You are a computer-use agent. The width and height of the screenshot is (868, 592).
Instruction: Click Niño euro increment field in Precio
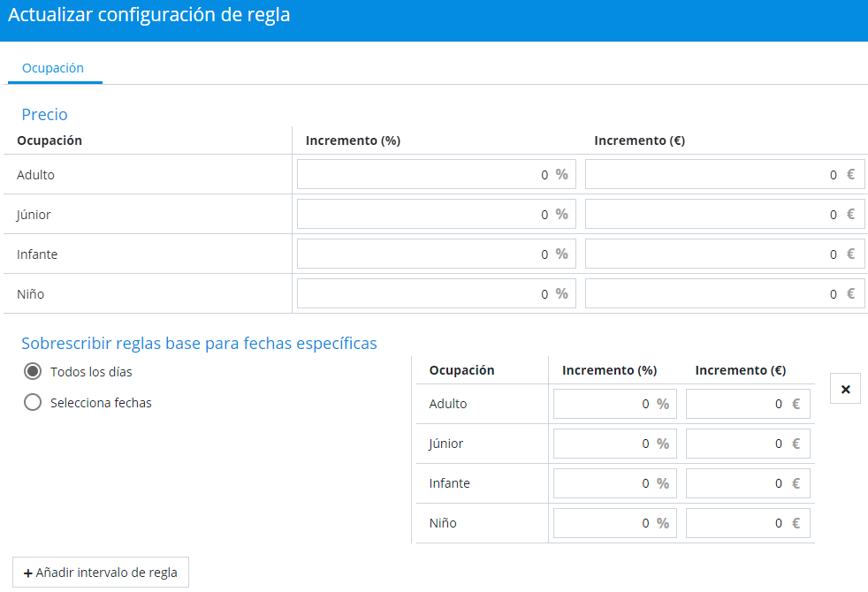712,294
